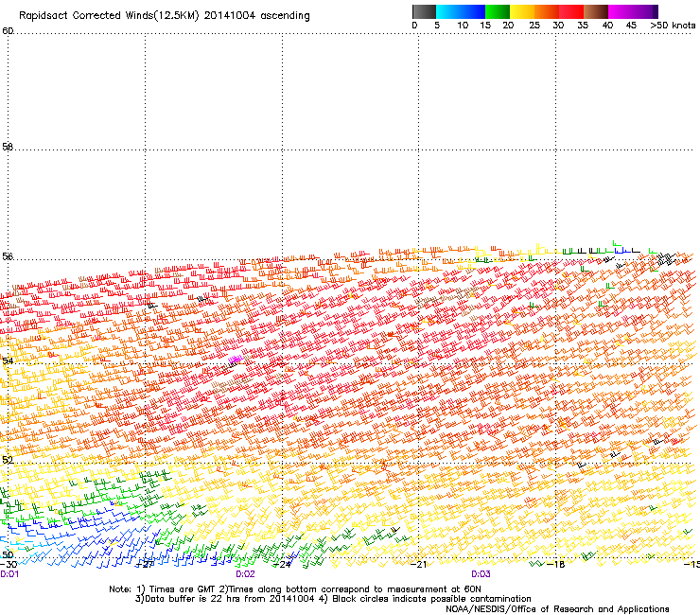This screenshot has height=615, width=700.
Task: Click the longitude label '-24'
Action: [282, 565]
